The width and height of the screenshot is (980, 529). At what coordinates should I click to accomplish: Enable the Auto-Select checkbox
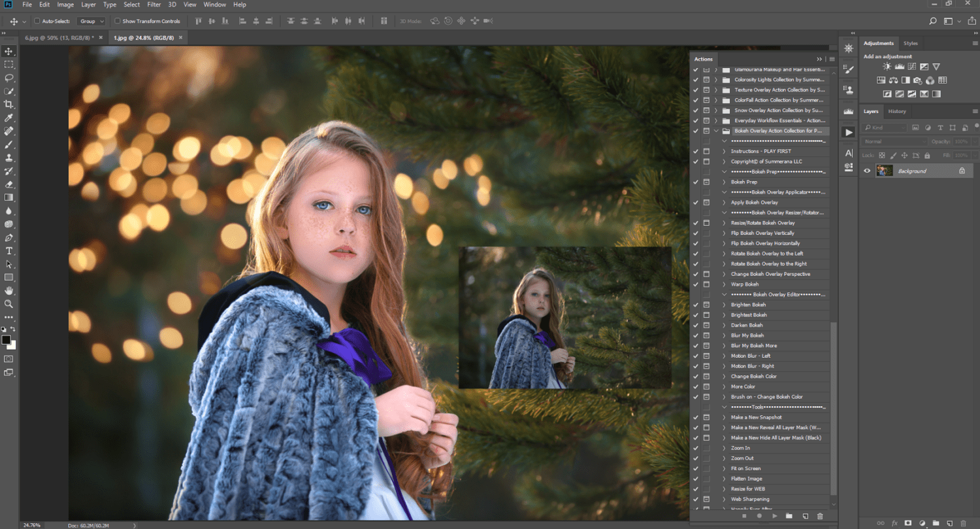coord(37,20)
